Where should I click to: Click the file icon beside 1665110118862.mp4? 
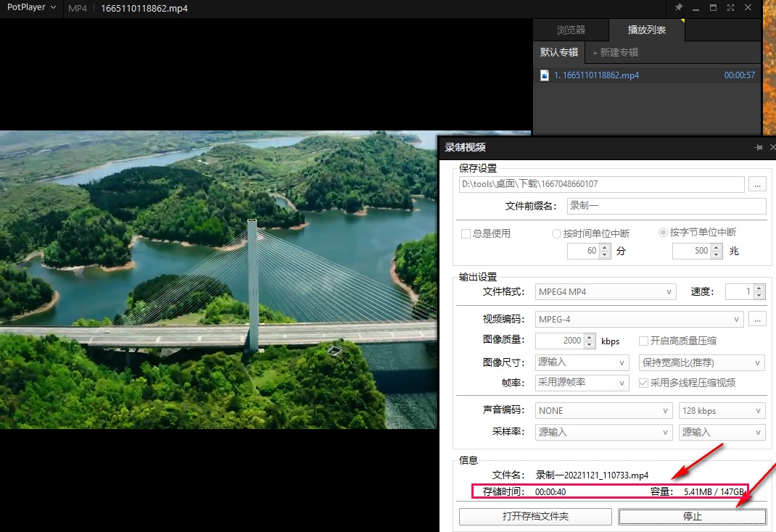[545, 75]
